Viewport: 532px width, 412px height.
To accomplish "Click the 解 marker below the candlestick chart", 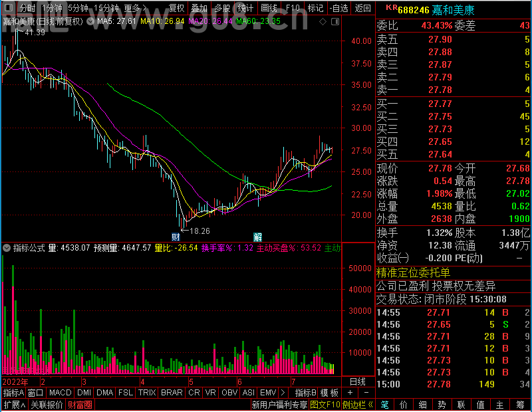I will click(x=257, y=237).
